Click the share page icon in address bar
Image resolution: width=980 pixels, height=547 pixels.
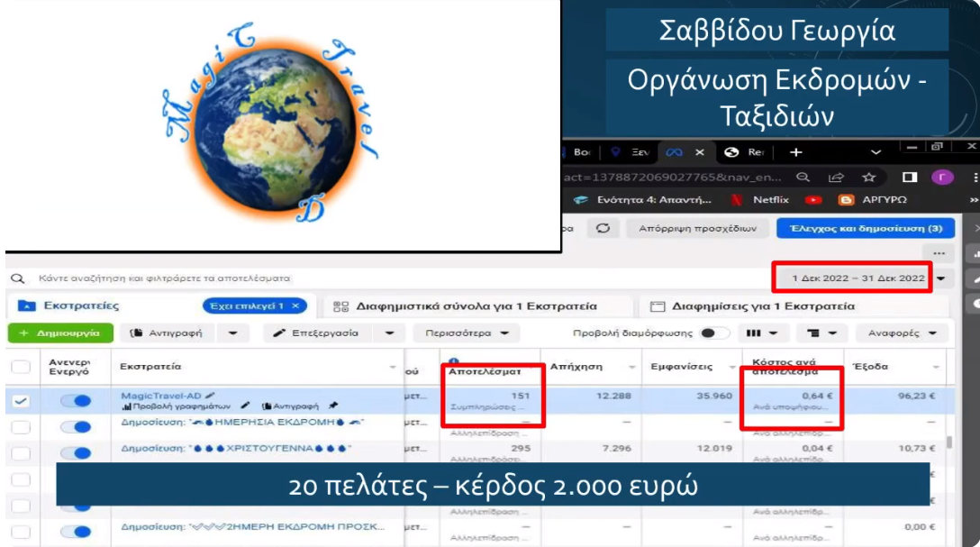pyautogui.click(x=836, y=178)
